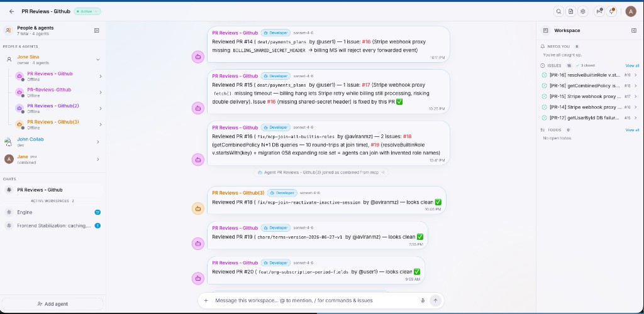This screenshot has height=314, width=644.
Task: Click View all next to Issues
Action: click(x=632, y=65)
